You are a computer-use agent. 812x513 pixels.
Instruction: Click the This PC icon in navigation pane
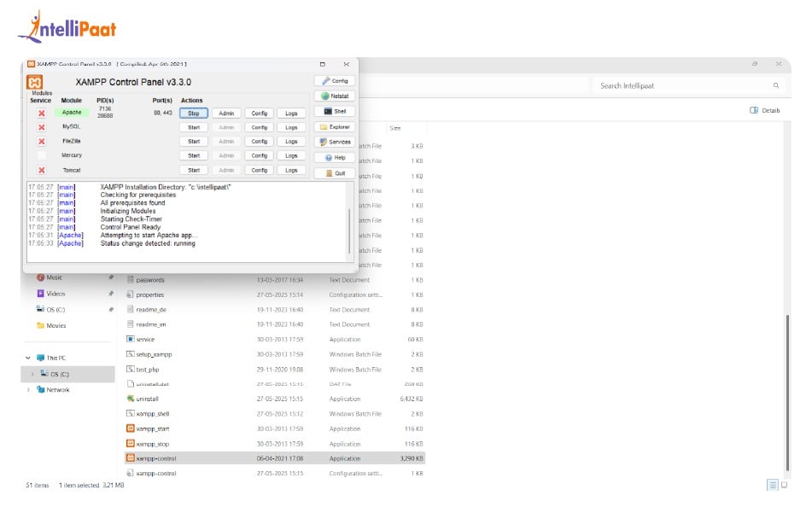point(40,358)
